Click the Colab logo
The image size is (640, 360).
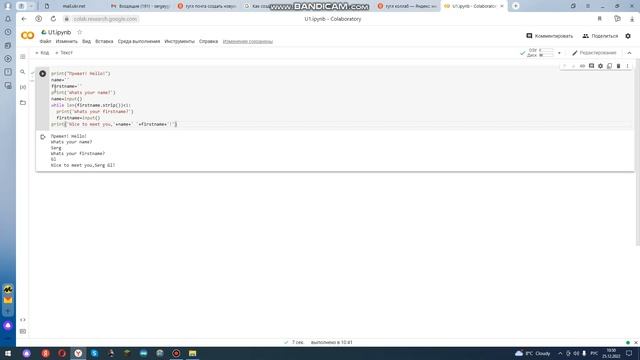click(x=27, y=36)
